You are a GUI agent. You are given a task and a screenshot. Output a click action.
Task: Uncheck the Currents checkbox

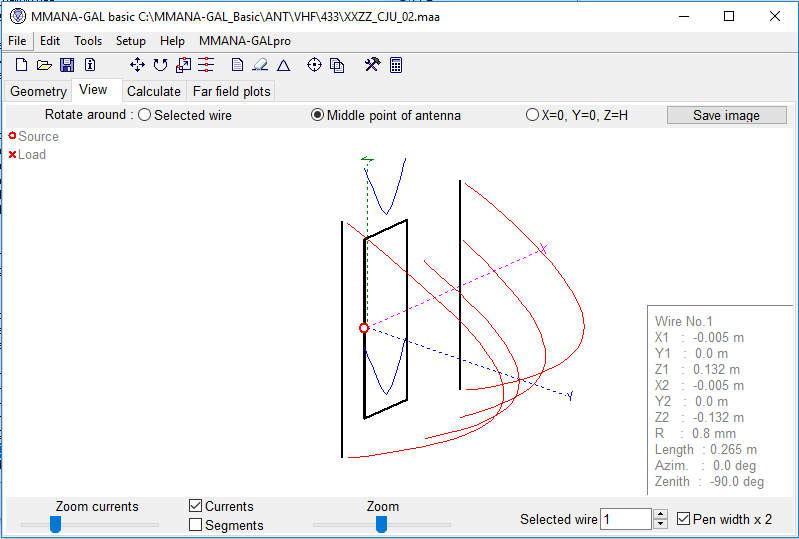tap(196, 506)
